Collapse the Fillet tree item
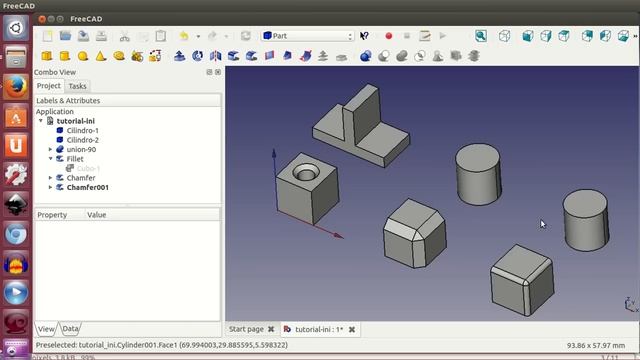 [50, 159]
